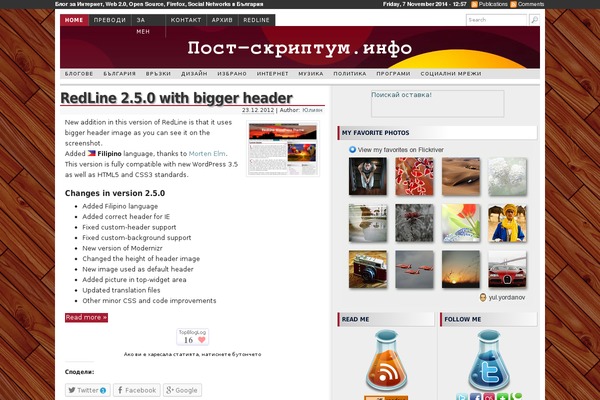This screenshot has height=400, width=600.
Task: Open the red tulip photo thumbnail
Action: 461,223
